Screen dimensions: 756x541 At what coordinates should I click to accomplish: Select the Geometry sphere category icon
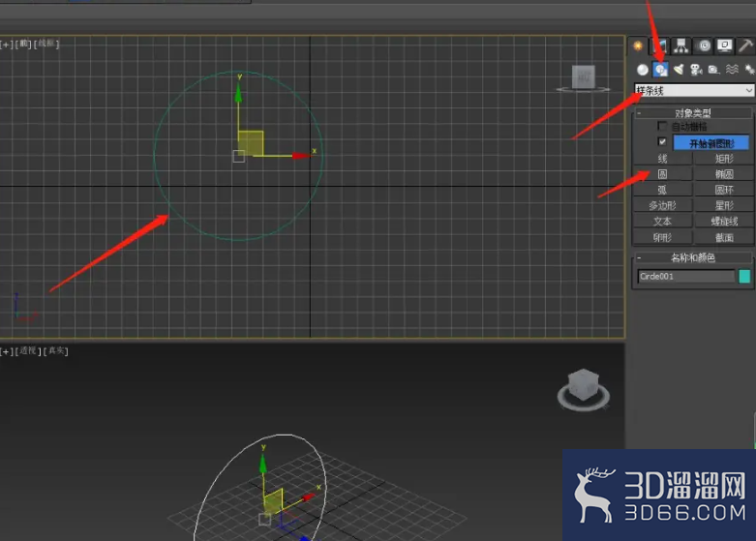(x=642, y=70)
